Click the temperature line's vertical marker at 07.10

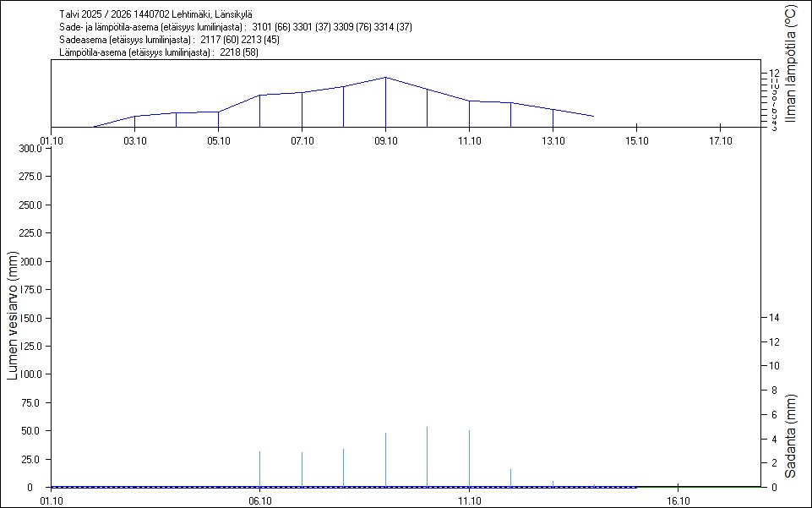pyautogui.click(x=302, y=109)
